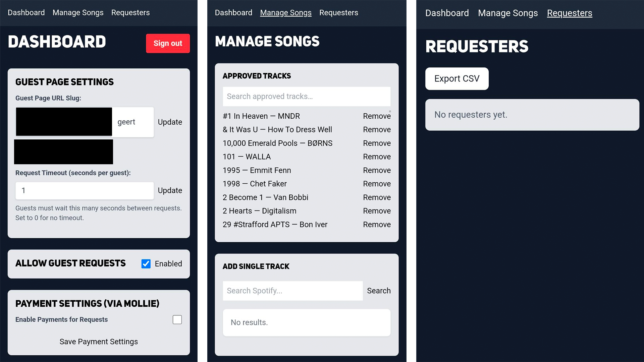The width and height of the screenshot is (644, 362).
Task: Go to Dashboard in the left panel nav
Action: pos(26,13)
